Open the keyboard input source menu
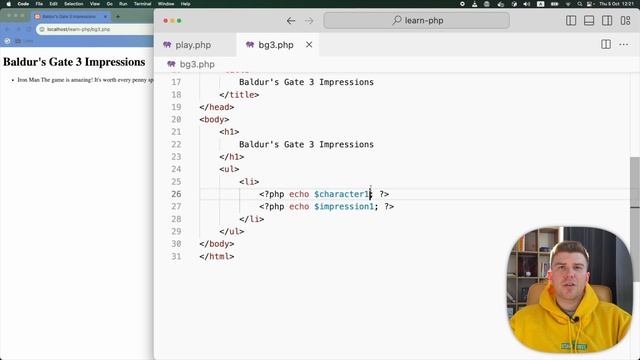Screen dimensions: 640x360 (x=540, y=4)
